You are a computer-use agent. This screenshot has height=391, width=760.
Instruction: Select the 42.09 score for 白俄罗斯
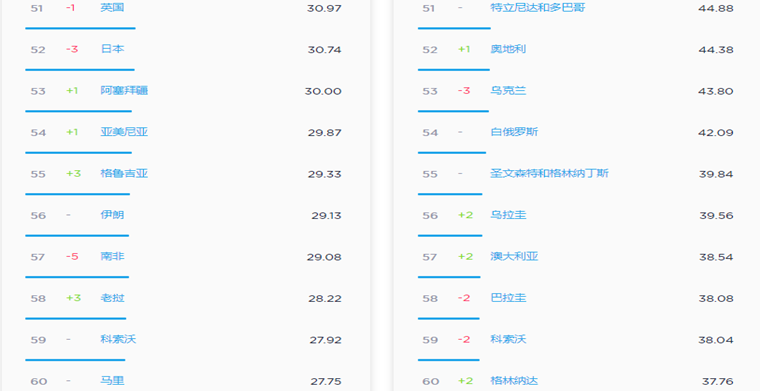pyautogui.click(x=716, y=132)
